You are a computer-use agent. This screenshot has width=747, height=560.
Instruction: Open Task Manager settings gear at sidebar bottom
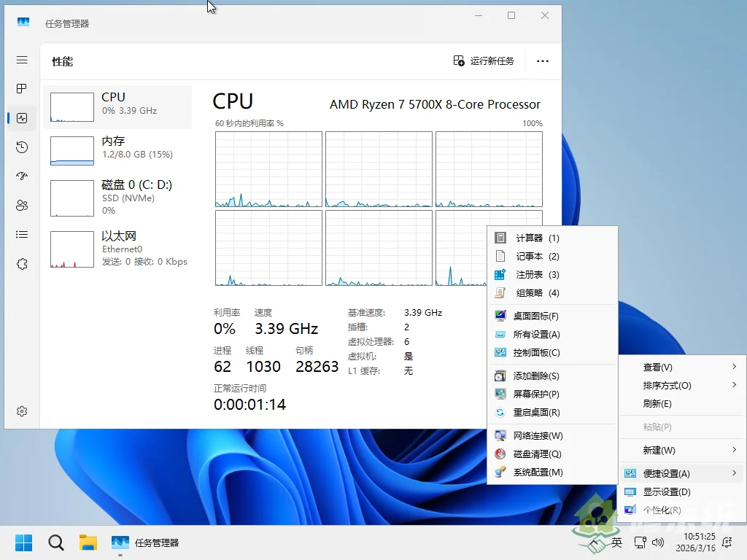coord(21,411)
